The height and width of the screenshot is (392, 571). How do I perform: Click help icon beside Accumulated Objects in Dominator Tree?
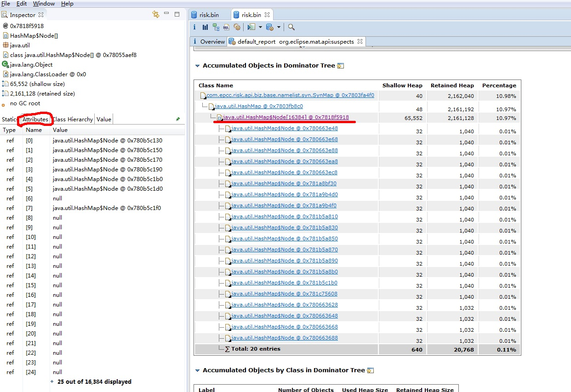pos(341,66)
